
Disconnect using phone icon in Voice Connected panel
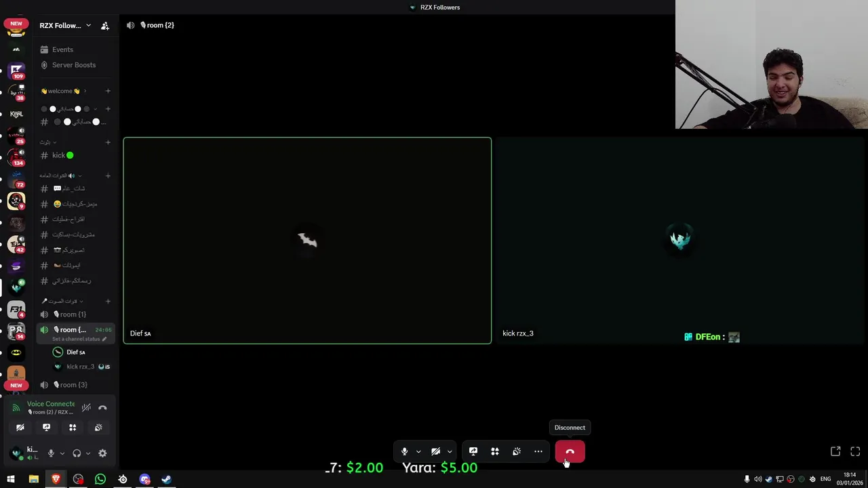coord(102,407)
